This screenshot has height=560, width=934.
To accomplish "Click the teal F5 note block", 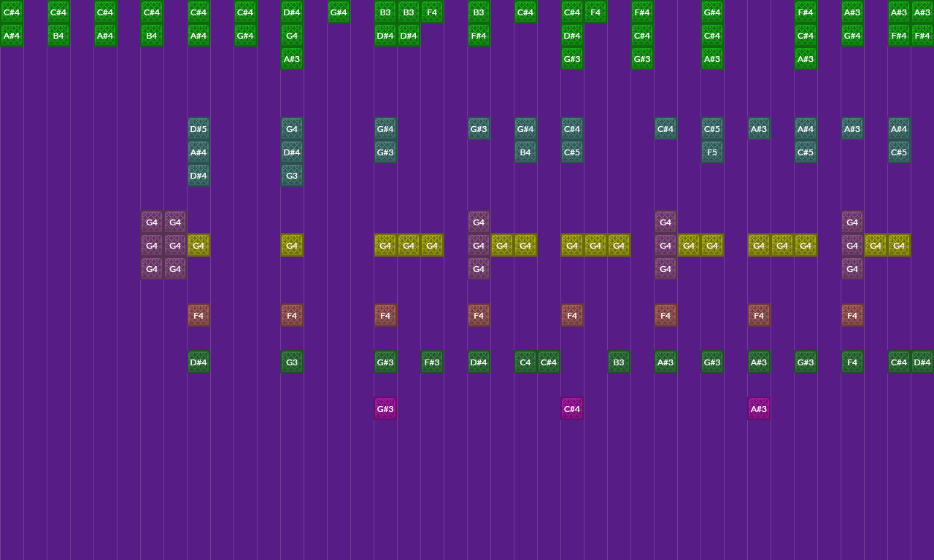I will [x=712, y=152].
